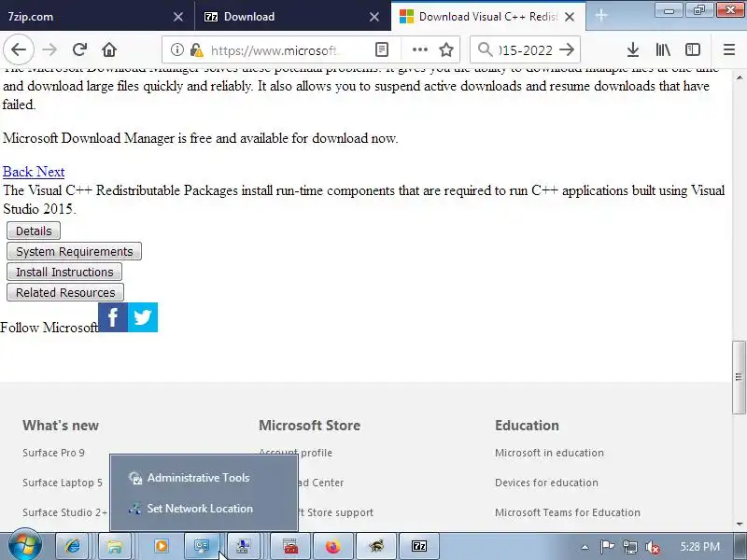The width and height of the screenshot is (747, 560).
Task: Click the page's vertical scrollbar thumb
Action: coord(739,378)
